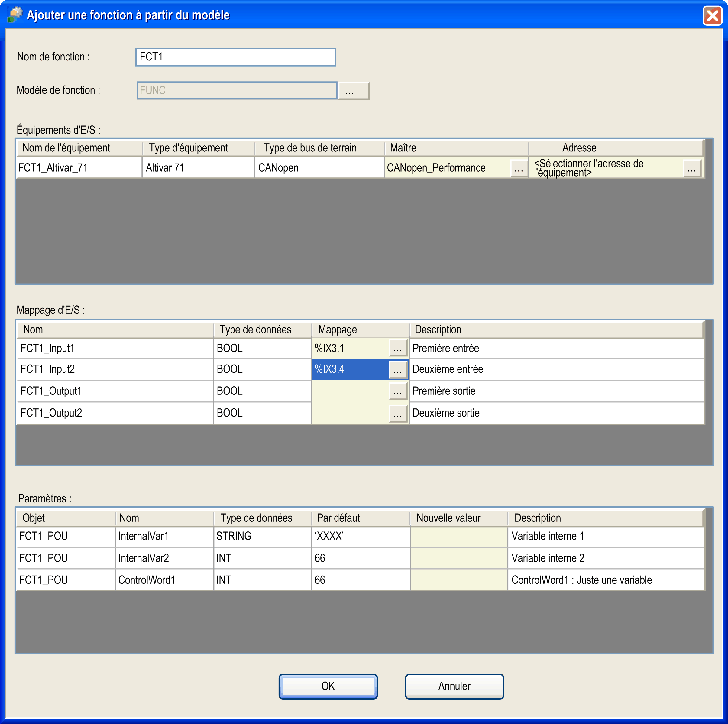Click the mapping browse button for FCT1_Input2
This screenshot has height=724, width=728.
[x=398, y=369]
